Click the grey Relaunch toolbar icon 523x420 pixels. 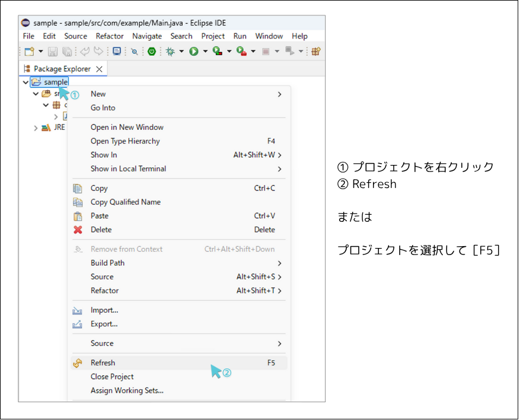pyautogui.click(x=289, y=52)
